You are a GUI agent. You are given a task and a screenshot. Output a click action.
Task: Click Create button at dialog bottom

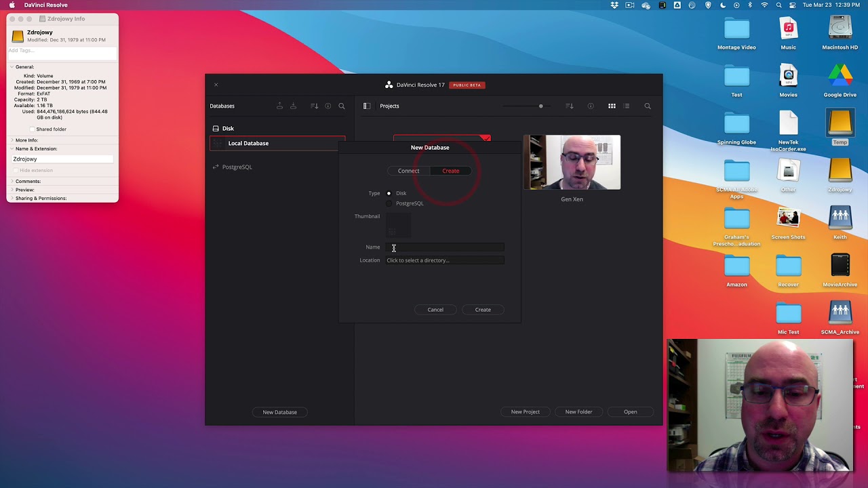483,310
